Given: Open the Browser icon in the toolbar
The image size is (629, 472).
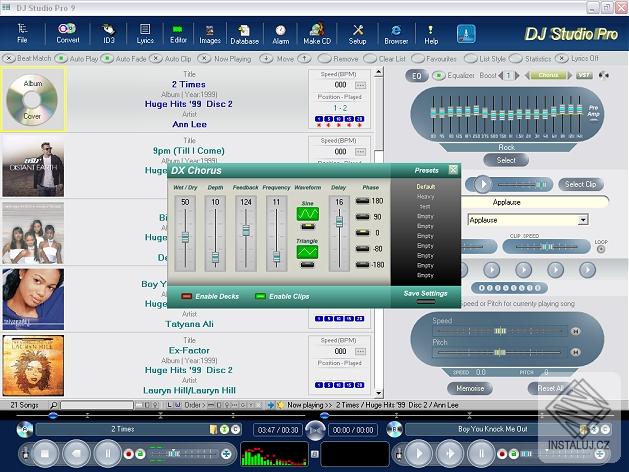Looking at the screenshot, I should tap(396, 33).
